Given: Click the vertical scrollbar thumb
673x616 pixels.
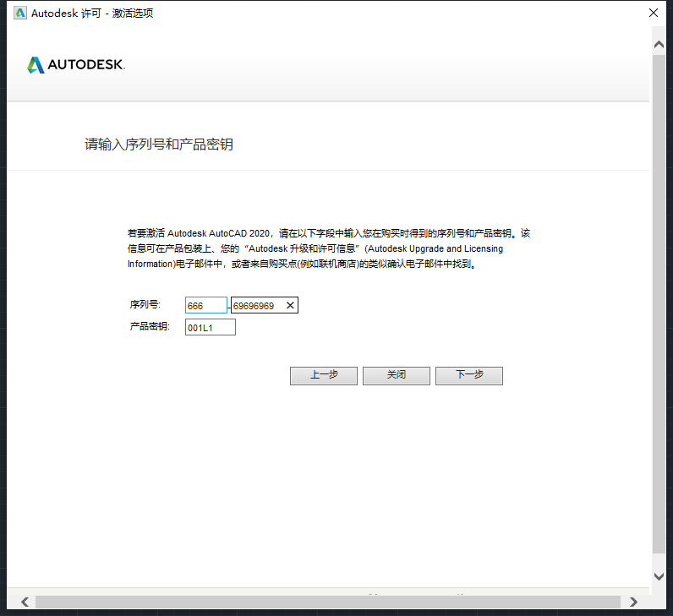Looking at the screenshot, I should click(659, 304).
